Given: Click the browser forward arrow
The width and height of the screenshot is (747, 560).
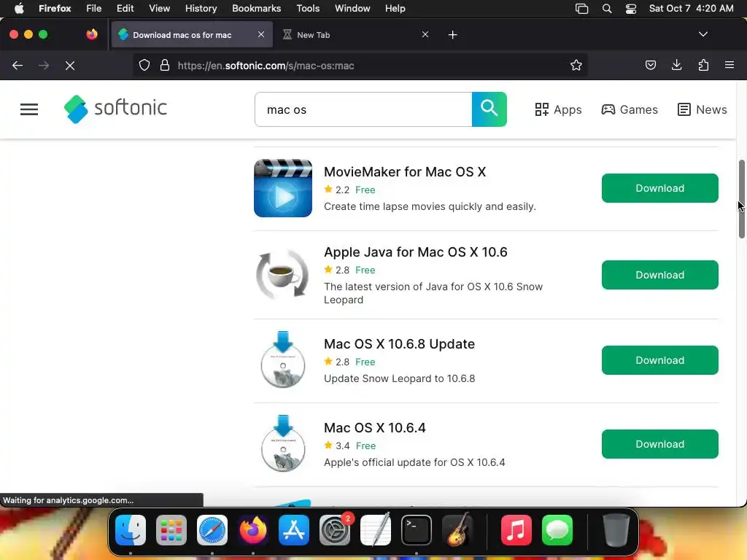Looking at the screenshot, I should click(x=44, y=65).
